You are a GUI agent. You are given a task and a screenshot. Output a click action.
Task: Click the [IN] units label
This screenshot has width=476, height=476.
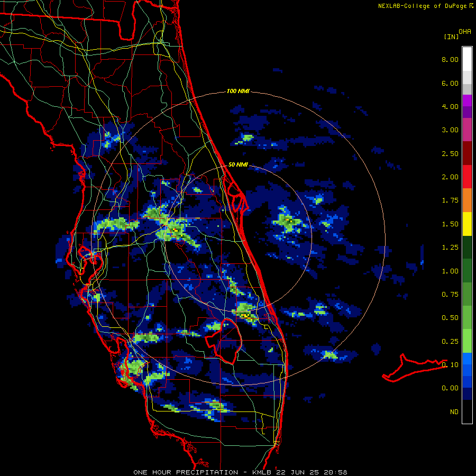(x=451, y=36)
